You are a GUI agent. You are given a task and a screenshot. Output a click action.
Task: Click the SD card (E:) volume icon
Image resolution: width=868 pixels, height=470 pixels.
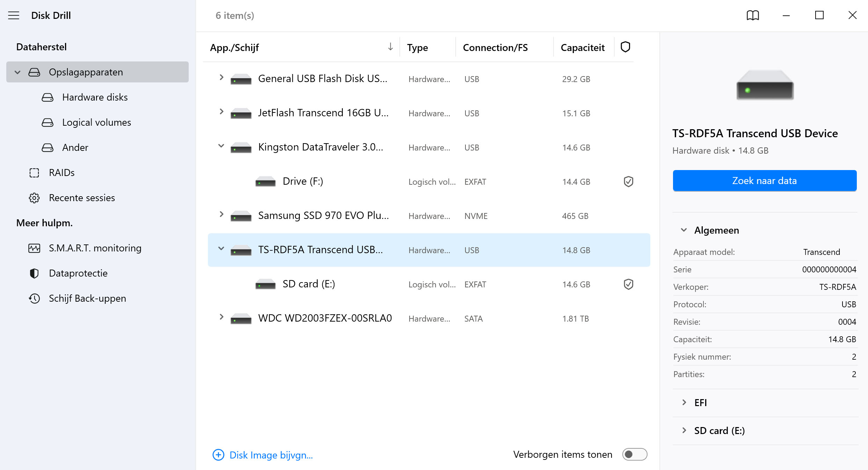[x=266, y=284]
